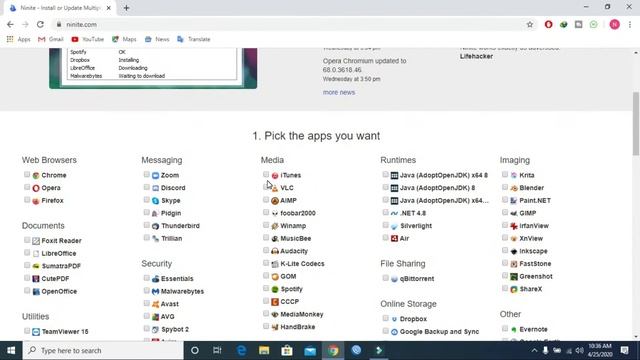Click the Blender icon under Imaging
The width and height of the screenshot is (640, 360).
(x=514, y=188)
